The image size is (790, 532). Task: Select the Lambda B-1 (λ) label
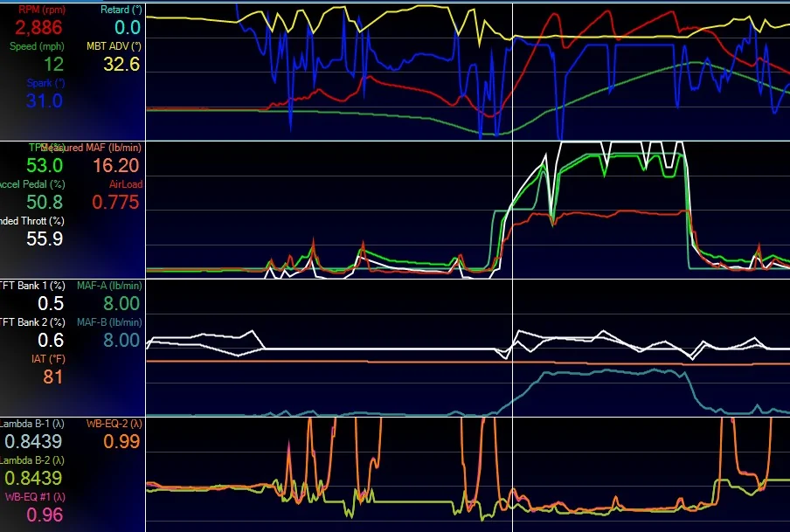pos(32,424)
